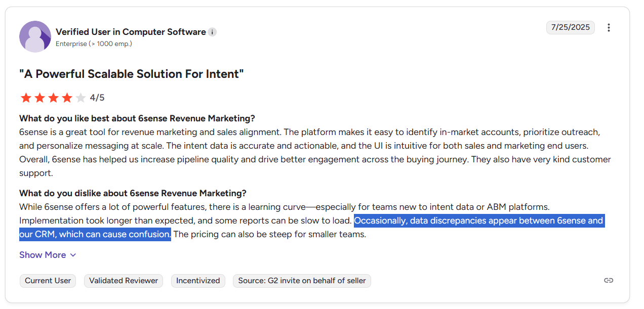Image resolution: width=644 pixels, height=309 pixels.
Task: Click the "Enterprise (> 1000 emp.)" text
Action: point(94,44)
